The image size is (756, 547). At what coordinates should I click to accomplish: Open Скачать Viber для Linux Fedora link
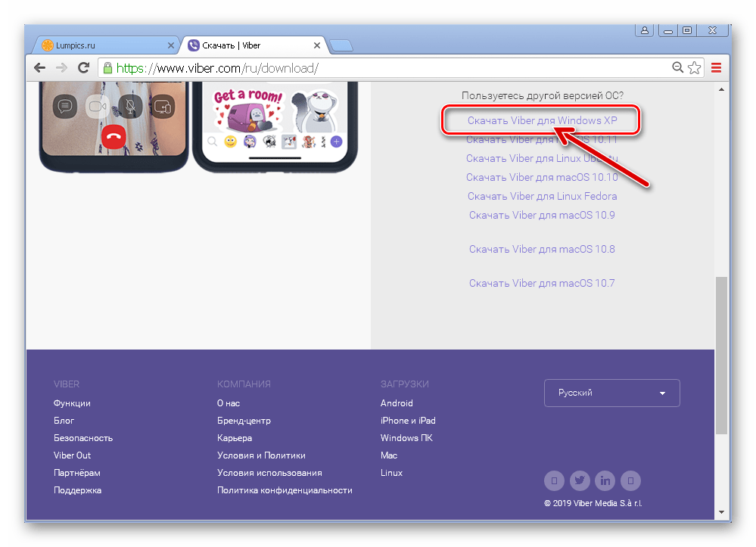(x=542, y=196)
